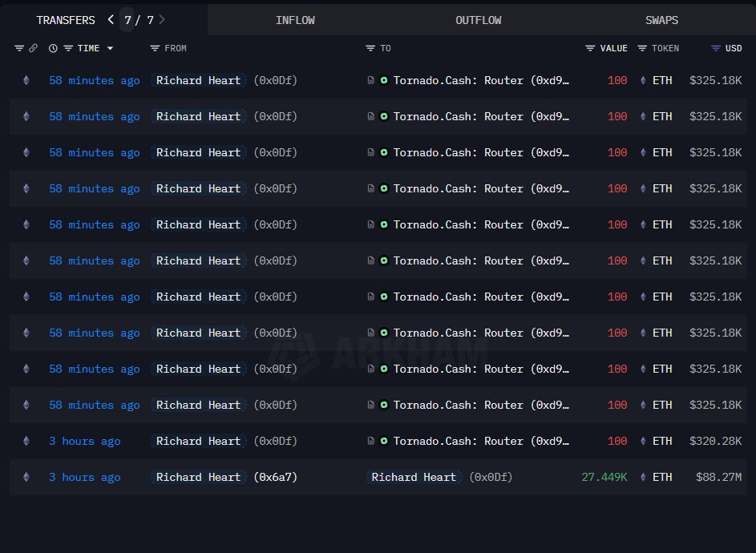The height and width of the screenshot is (553, 756).
Task: Click the left pagination chevron
Action: click(x=110, y=19)
